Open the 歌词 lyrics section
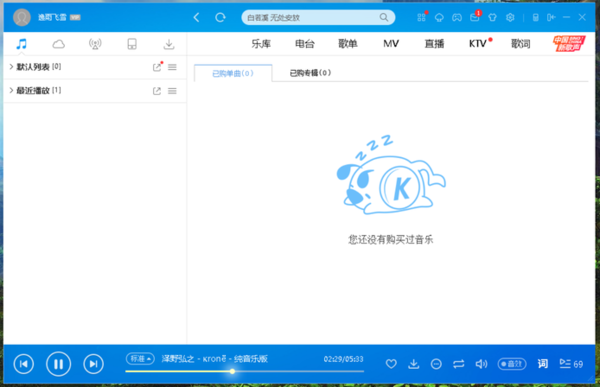The image size is (600, 387). (521, 44)
